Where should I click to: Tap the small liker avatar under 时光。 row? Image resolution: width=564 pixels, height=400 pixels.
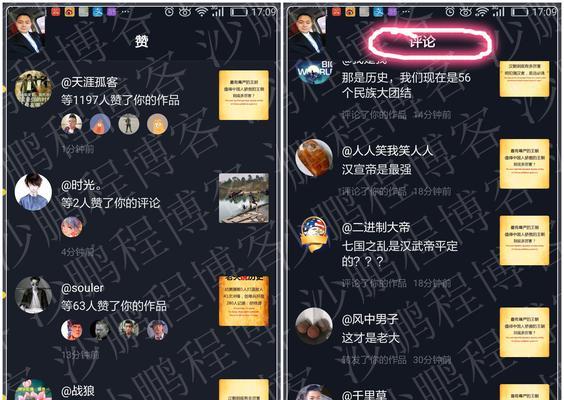click(71, 227)
